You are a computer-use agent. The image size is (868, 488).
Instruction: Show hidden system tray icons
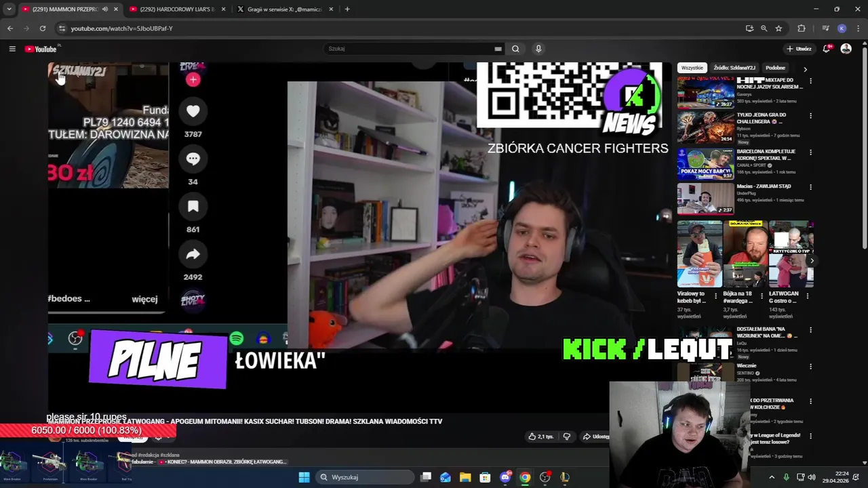point(772,477)
